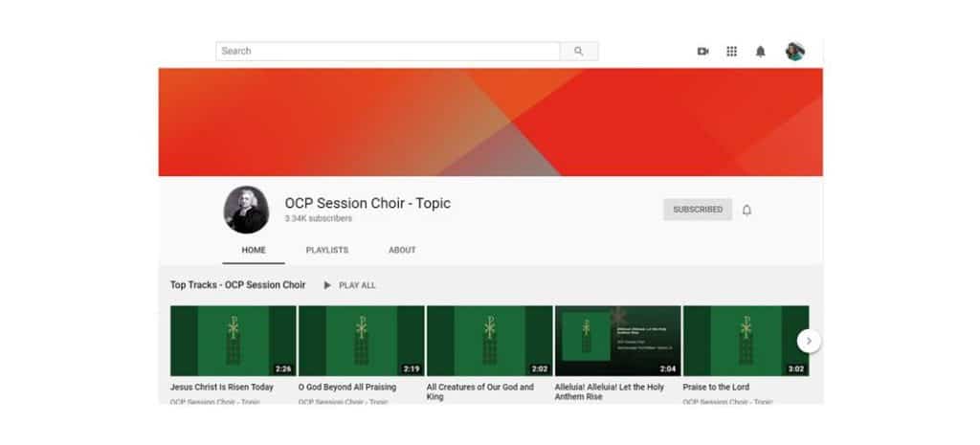Click the 3.34K subscribers text
980x445 pixels.
click(318, 219)
